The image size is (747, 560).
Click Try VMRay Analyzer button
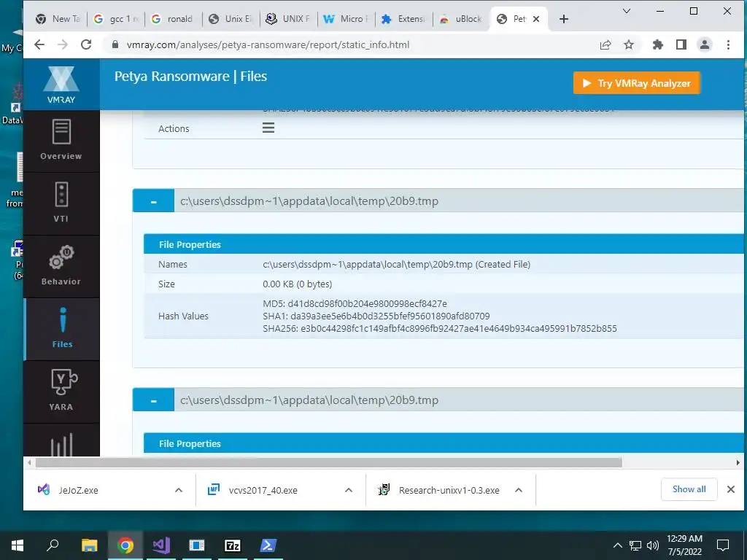point(636,83)
